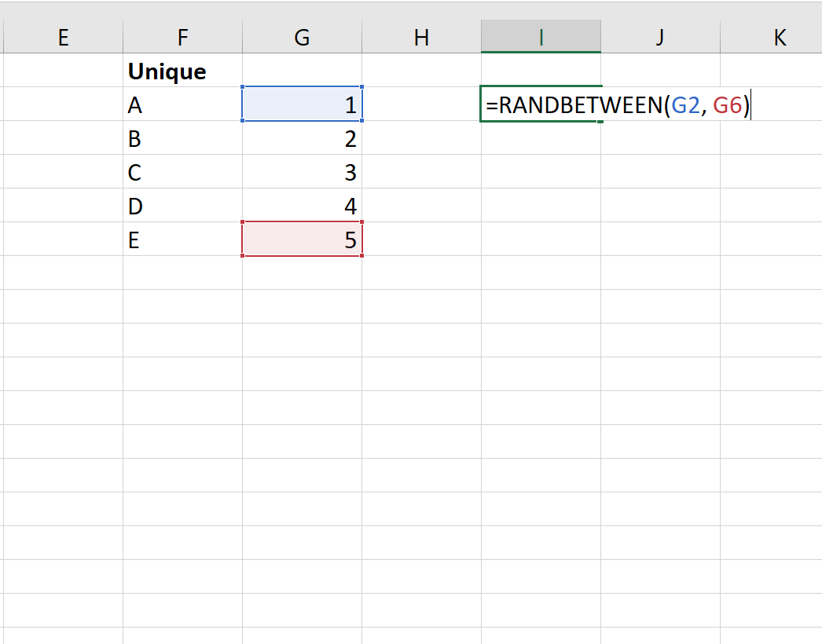Image resolution: width=822 pixels, height=644 pixels.
Task: Click the column K header
Action: 778,37
